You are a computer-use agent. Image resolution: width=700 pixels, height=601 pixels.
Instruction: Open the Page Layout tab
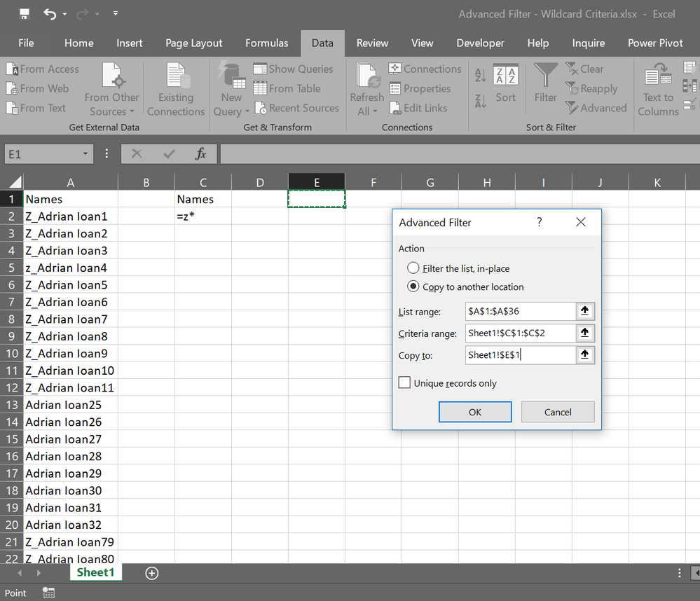point(193,43)
